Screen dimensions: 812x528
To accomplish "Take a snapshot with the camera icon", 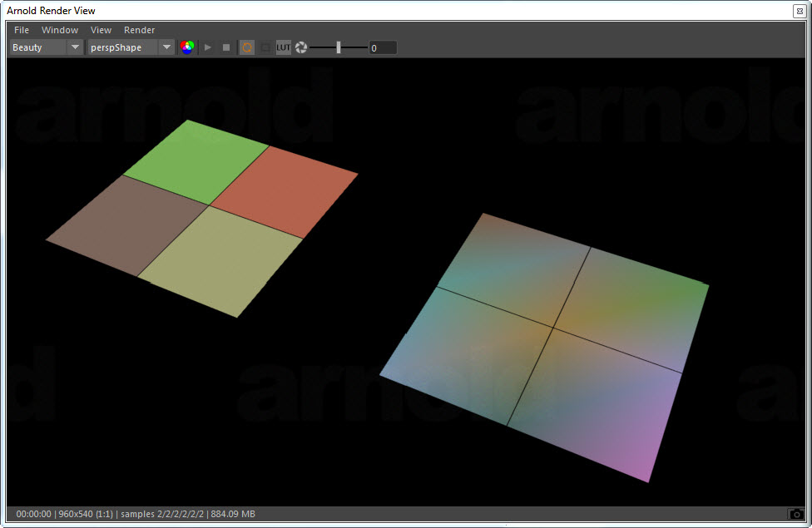I will click(795, 514).
